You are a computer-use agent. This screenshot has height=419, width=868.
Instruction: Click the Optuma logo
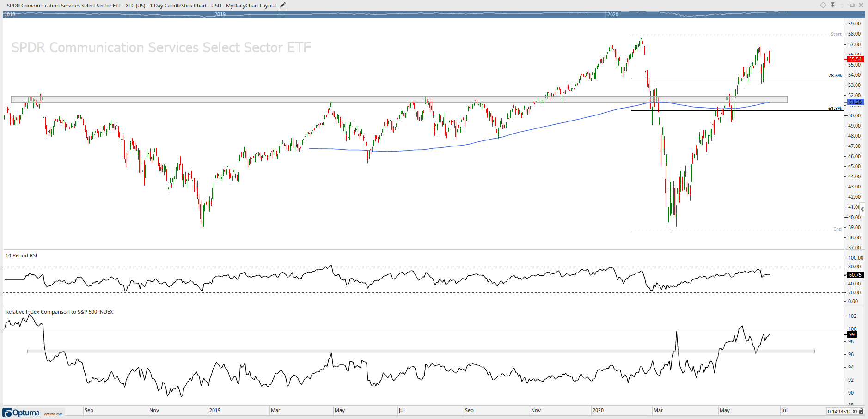pyautogui.click(x=21, y=413)
